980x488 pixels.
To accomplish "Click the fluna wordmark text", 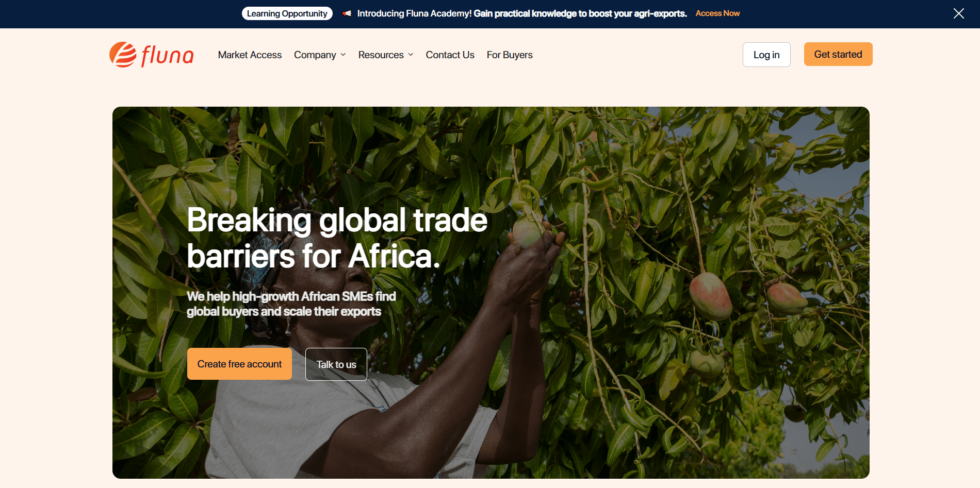I will pyautogui.click(x=167, y=56).
